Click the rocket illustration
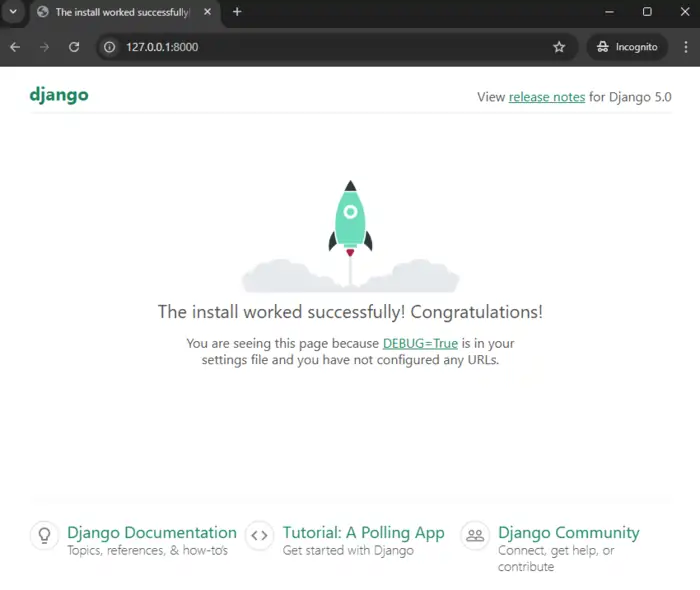Image resolution: width=700 pixels, height=590 pixels. point(350,237)
